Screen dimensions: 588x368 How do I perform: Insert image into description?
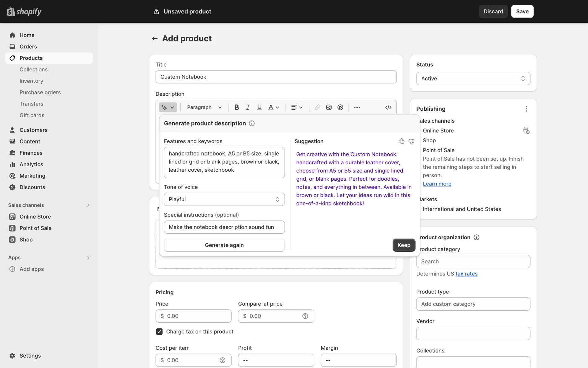(x=329, y=107)
